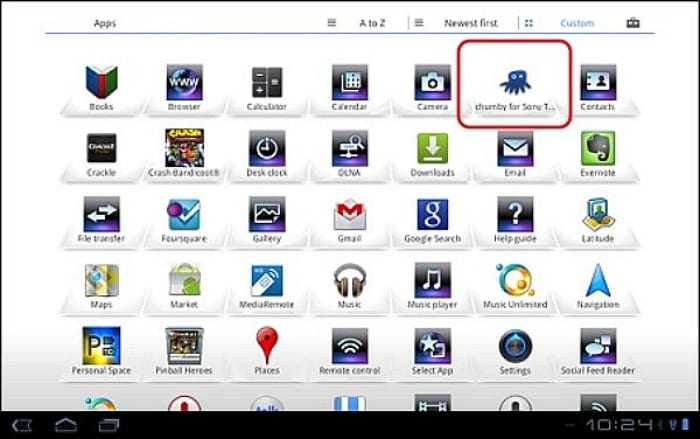
Task: Open the Calculator app
Action: pos(266,83)
